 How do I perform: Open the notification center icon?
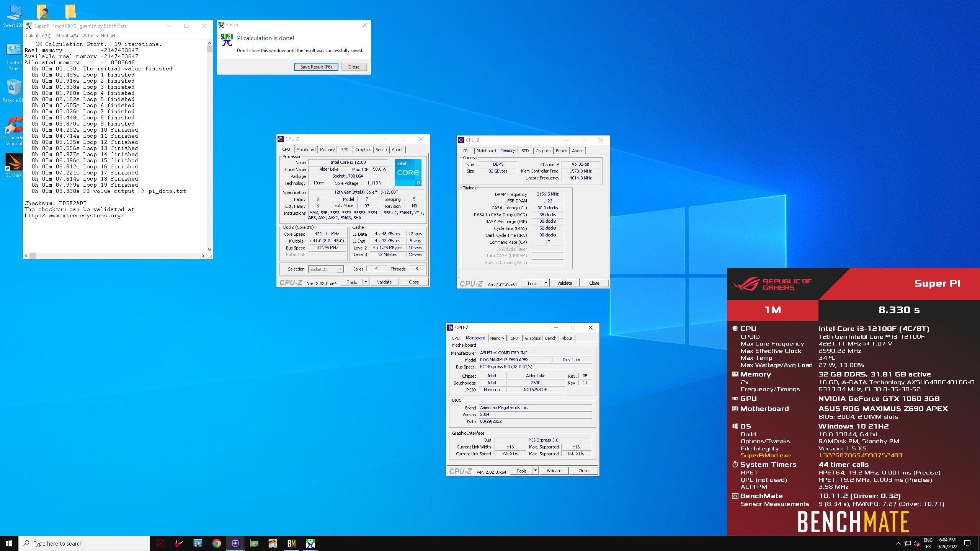pos(967,543)
